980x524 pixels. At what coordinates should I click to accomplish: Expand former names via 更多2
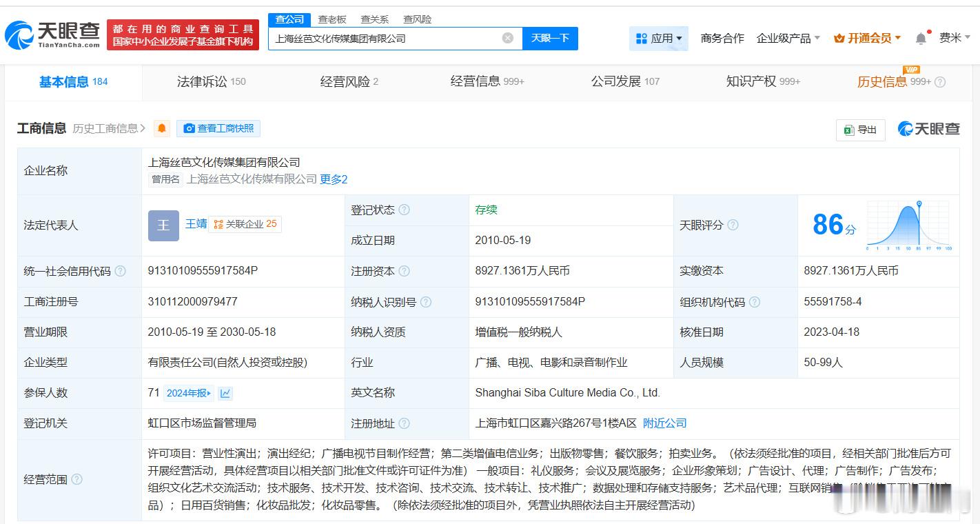coord(334,179)
